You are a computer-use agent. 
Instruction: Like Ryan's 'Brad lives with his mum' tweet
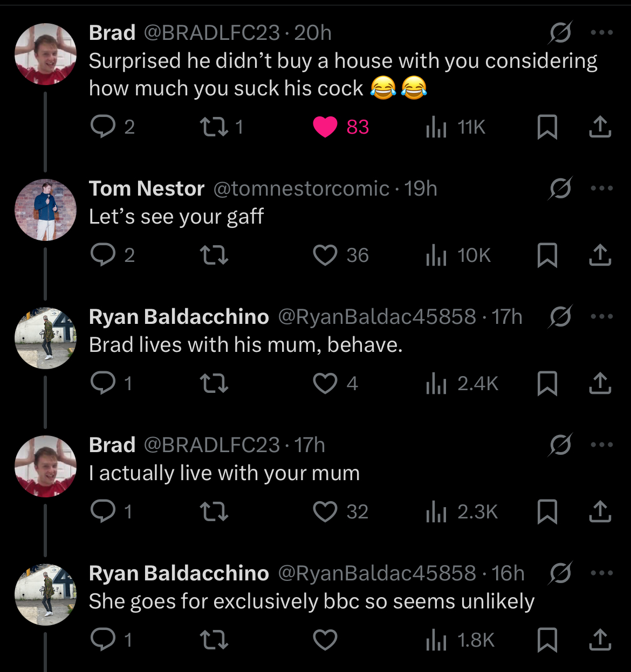point(325,383)
